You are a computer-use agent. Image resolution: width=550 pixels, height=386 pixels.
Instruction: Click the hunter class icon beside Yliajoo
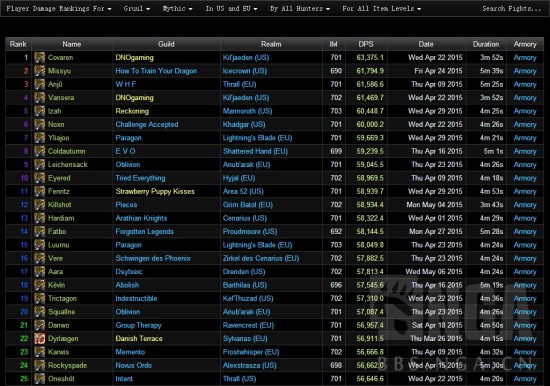(x=40, y=138)
